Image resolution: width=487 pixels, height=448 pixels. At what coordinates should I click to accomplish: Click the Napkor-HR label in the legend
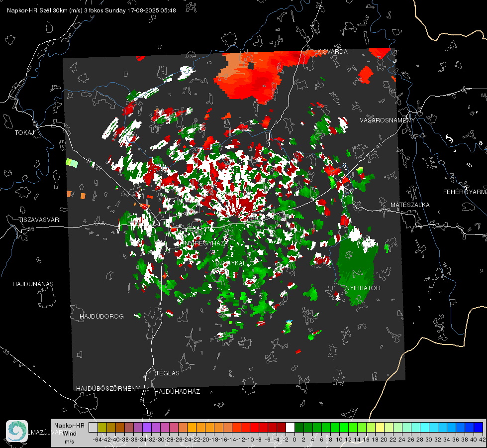pos(69,426)
